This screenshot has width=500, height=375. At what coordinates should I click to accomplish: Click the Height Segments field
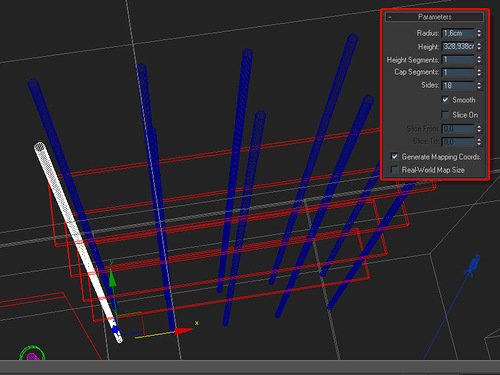[x=458, y=60]
